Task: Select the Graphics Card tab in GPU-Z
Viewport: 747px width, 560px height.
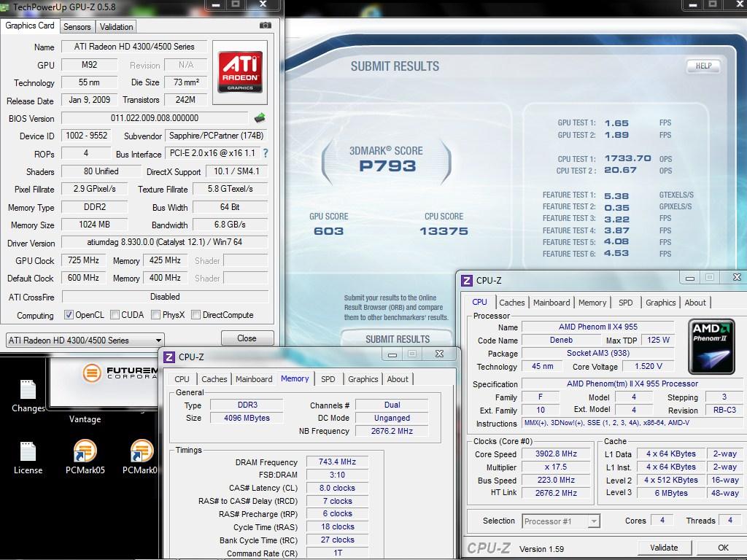Action: [x=29, y=26]
